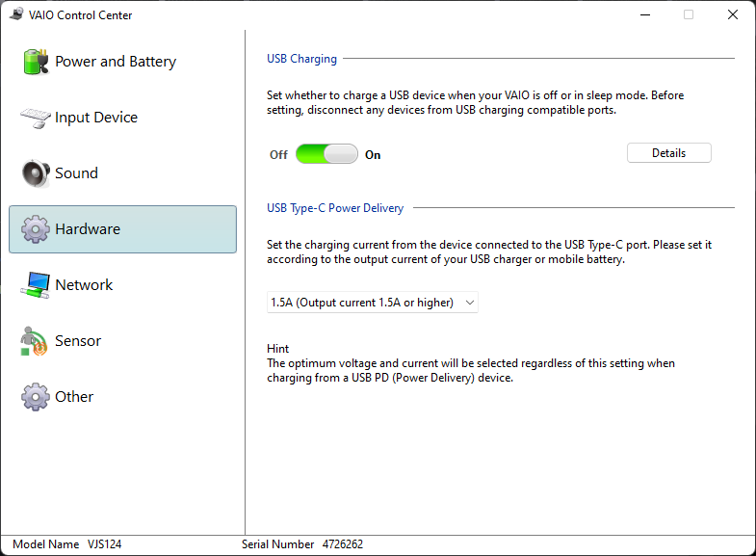
Task: Switch to the Power and Battery section
Action: tap(116, 62)
